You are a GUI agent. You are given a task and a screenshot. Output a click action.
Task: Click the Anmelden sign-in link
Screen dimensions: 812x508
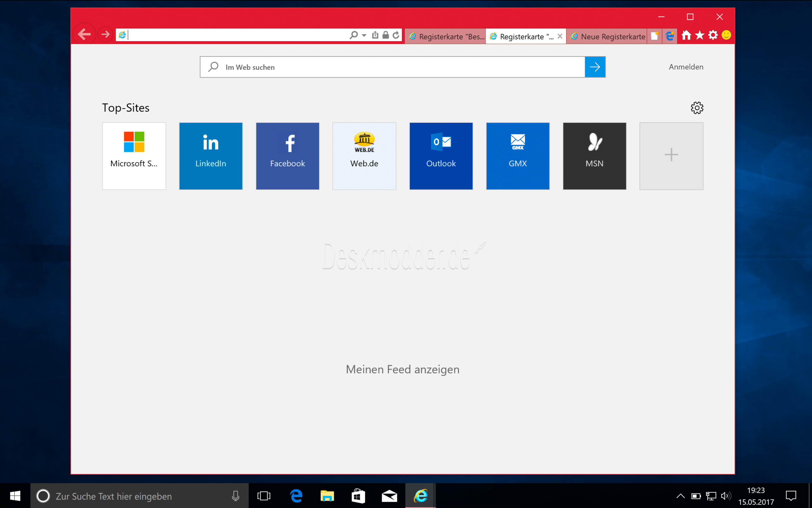point(686,67)
